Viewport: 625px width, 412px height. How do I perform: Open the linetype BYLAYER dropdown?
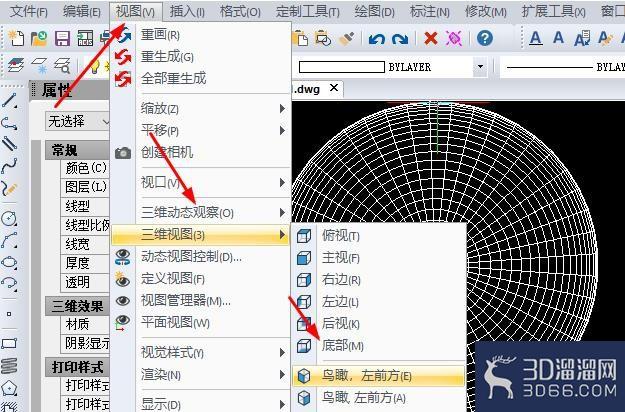562,67
